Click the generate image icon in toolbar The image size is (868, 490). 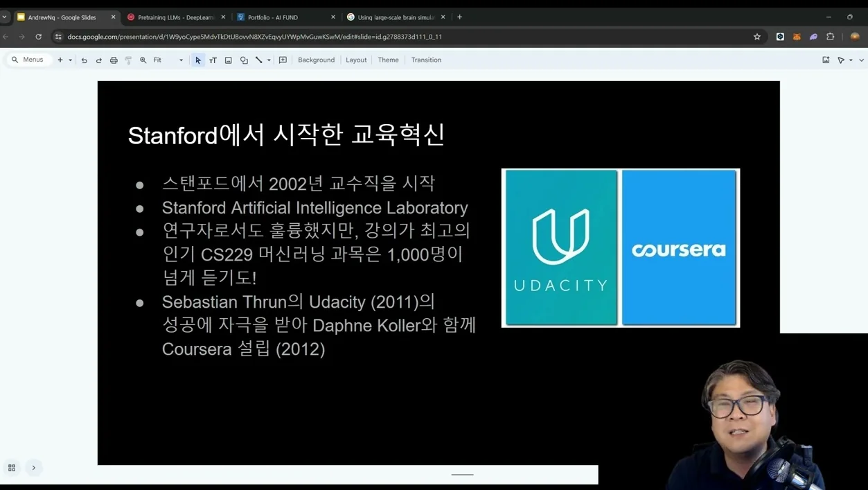tap(826, 60)
